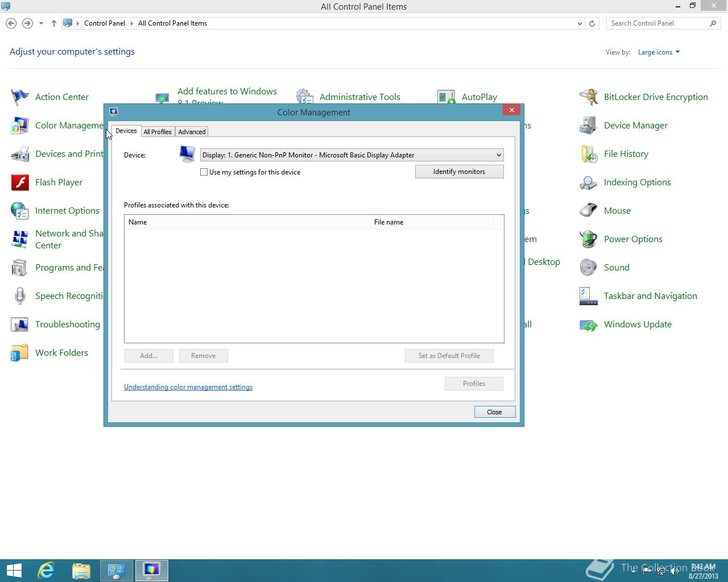Open the Indexing Options icon
The width and height of the screenshot is (728, 582).
(589, 182)
